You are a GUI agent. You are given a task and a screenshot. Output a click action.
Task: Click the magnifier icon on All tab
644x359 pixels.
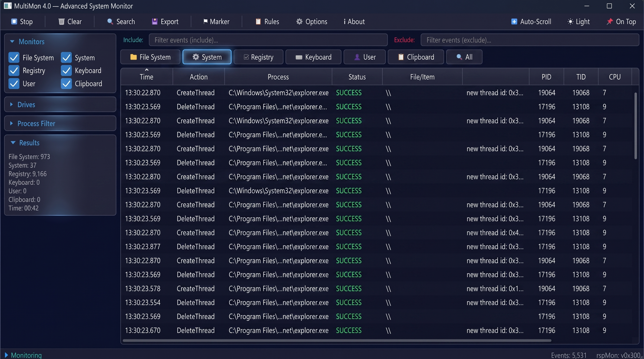[x=459, y=57]
